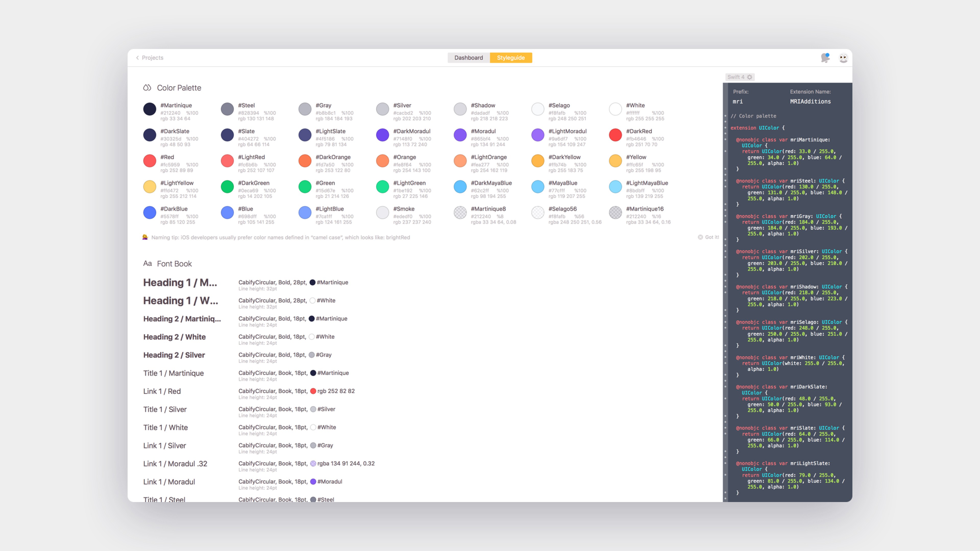Select the LightMayaBlue swatch
This screenshot has width=980, height=551.
click(615, 187)
